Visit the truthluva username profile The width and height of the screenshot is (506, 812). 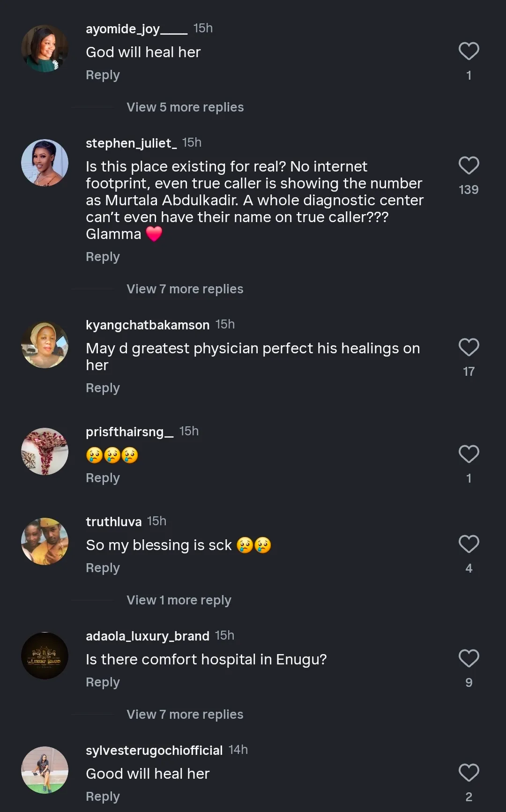click(113, 521)
